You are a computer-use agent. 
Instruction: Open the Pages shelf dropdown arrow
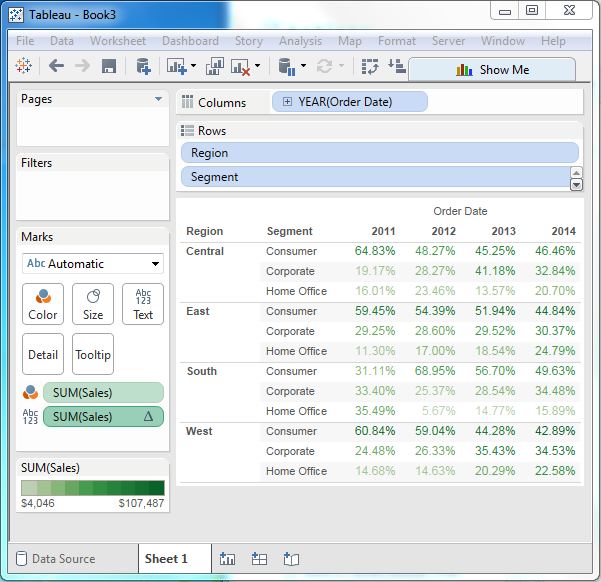158,99
